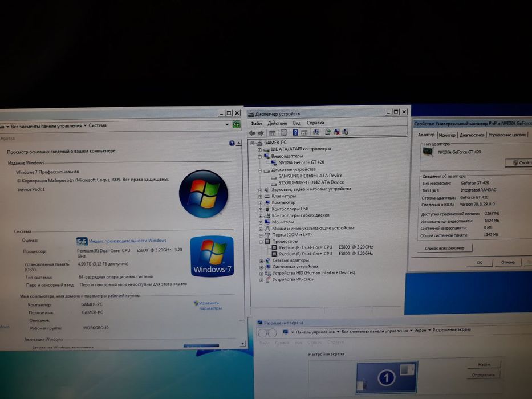Click OK in the adapter properties dialog

[x=479, y=263]
